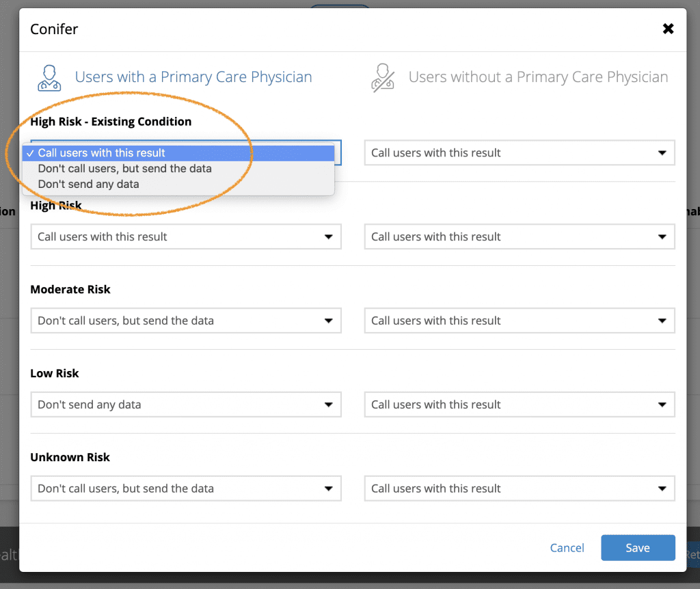Open the right High Risk dropdown

coord(520,236)
